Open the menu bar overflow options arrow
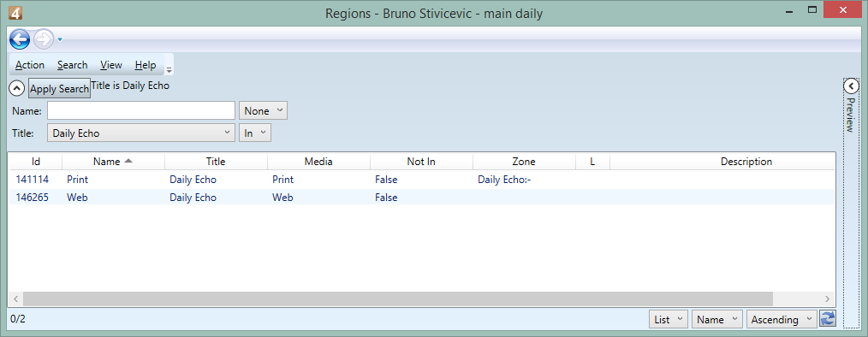868x337 pixels. 169,70
